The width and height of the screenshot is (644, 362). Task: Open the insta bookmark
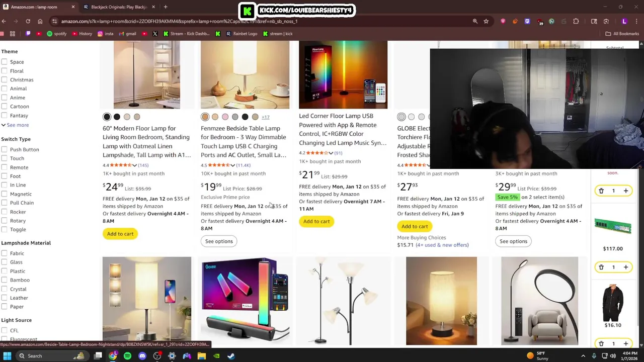click(105, 34)
